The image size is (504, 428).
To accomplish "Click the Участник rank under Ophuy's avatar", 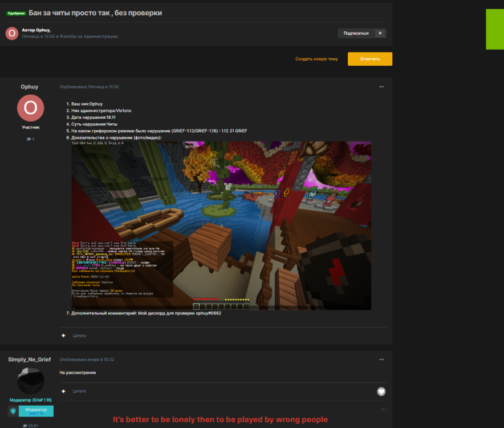I will tap(31, 127).
